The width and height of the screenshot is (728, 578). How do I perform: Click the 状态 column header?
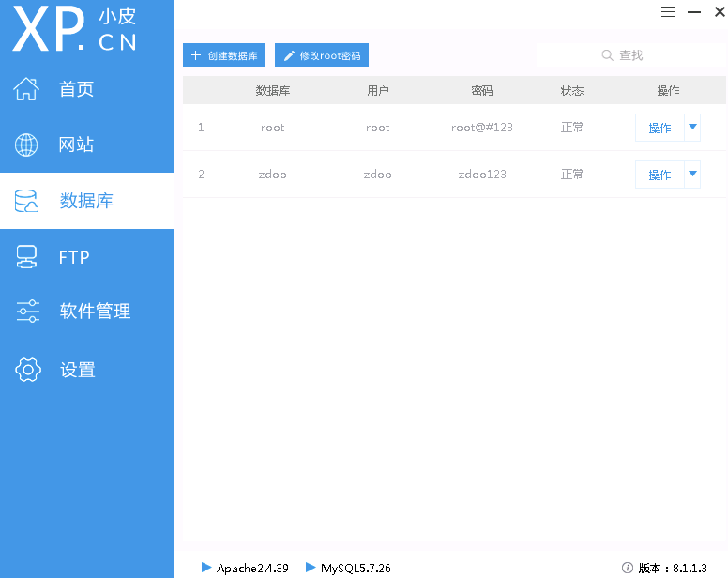572,90
